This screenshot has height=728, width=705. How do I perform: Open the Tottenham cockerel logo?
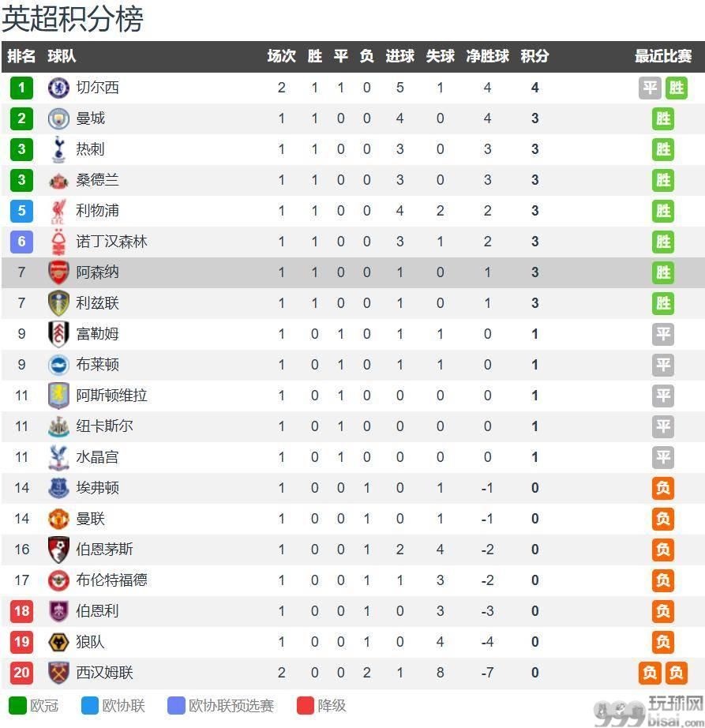pyautogui.click(x=58, y=149)
